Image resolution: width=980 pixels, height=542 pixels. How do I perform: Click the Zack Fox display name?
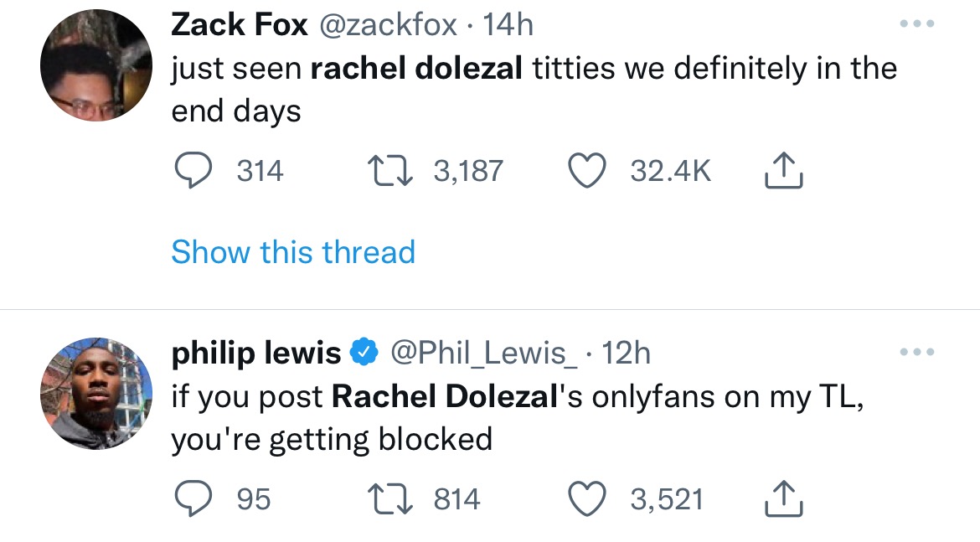pyautogui.click(x=240, y=25)
